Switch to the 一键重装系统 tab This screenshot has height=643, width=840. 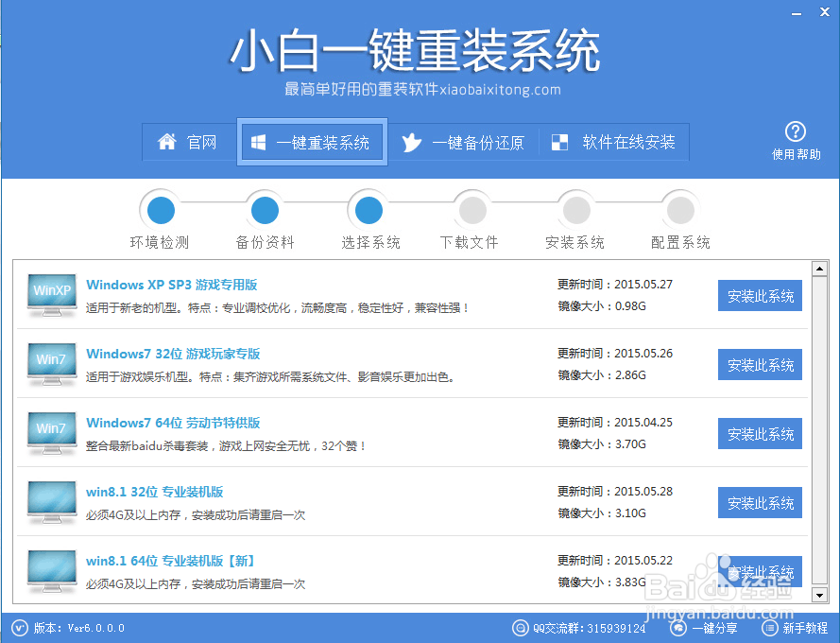312,142
